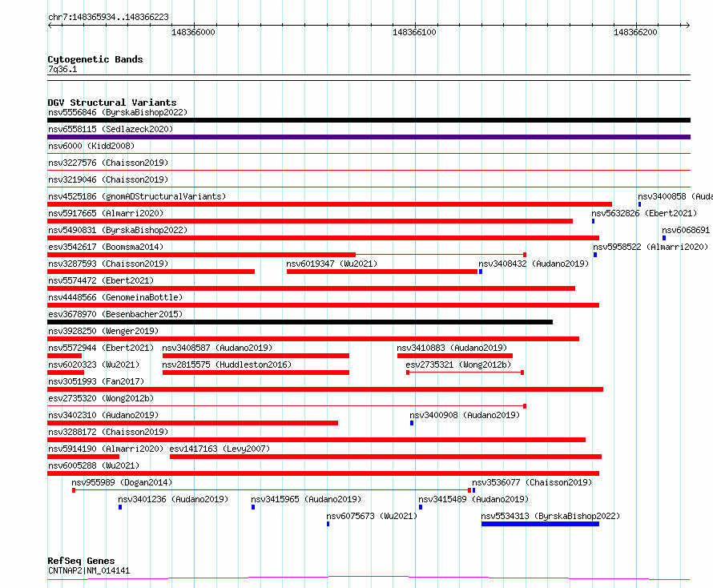The width and height of the screenshot is (713, 588).
Task: Click the nsv3219046 (Chaisson2019) label
Action: coord(108,179)
